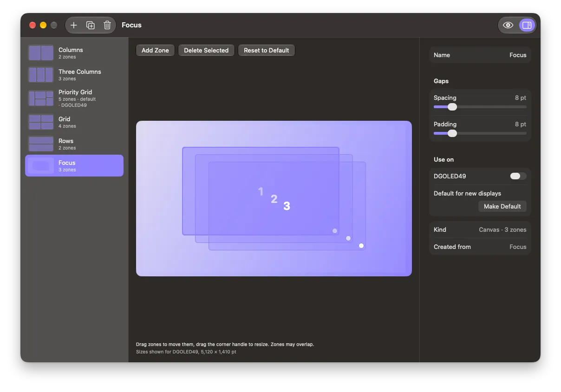The width and height of the screenshot is (561, 392).
Task: Select the Grid layout thumbnail icon
Action: (41, 122)
